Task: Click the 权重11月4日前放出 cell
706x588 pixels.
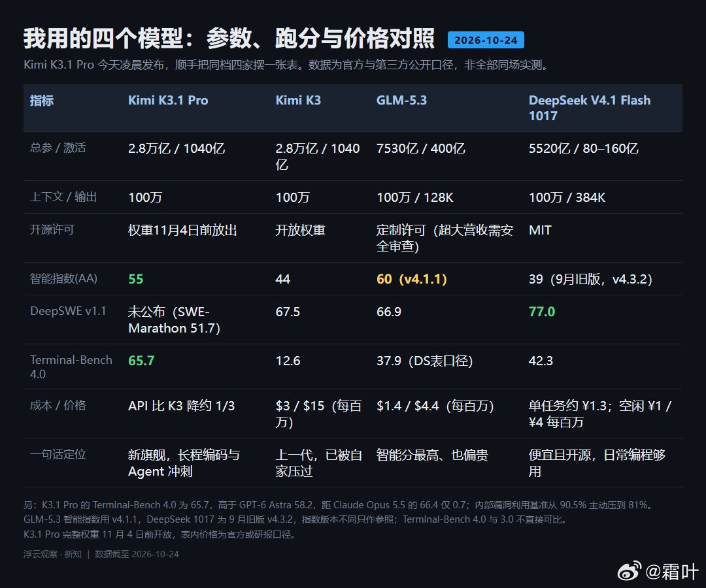Action: pyautogui.click(x=182, y=230)
